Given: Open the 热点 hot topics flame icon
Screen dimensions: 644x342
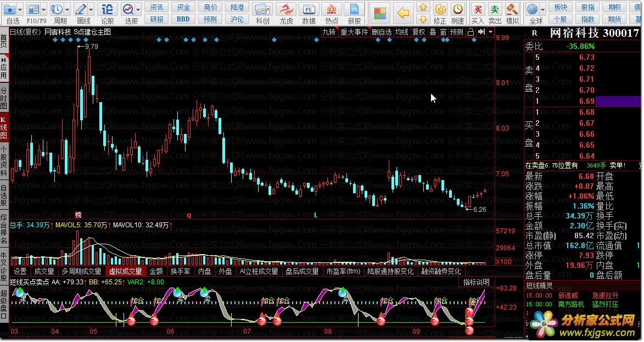Looking at the screenshot, I should point(332,9).
